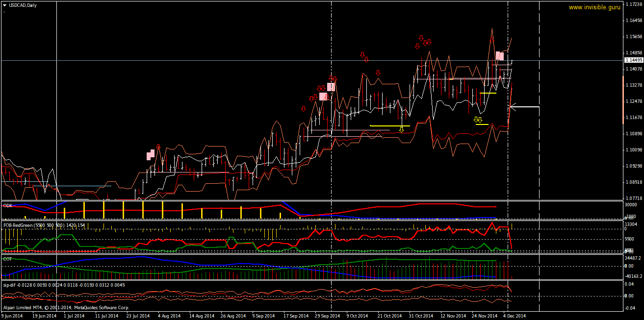Click the 19 Jun 2014 date label
644x320 pixels.
[x=44, y=316]
